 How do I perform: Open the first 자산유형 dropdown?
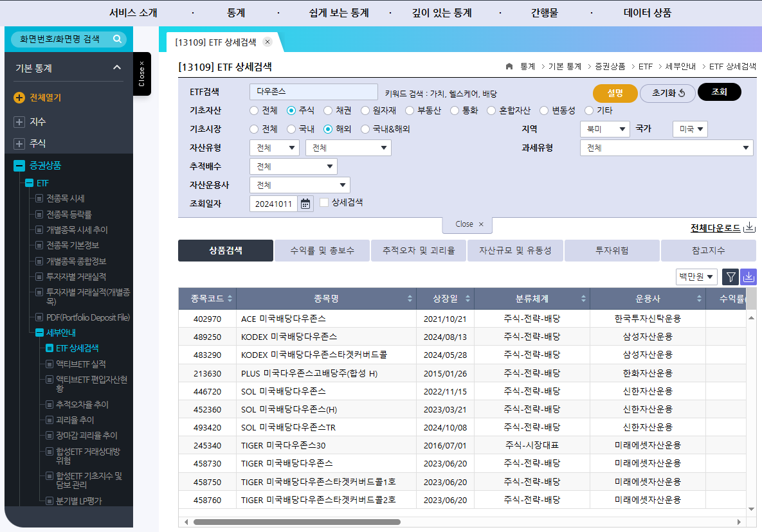[x=275, y=148]
